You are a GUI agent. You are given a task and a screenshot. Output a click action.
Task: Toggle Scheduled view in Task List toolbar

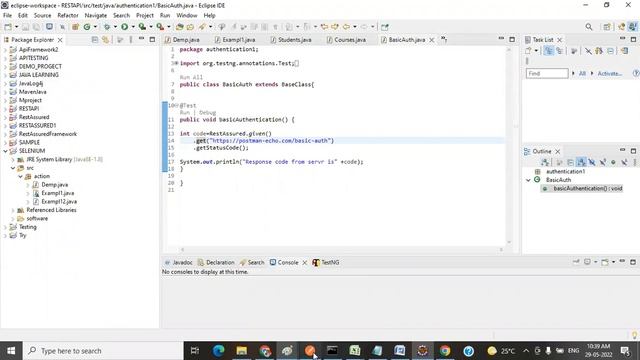(559, 51)
